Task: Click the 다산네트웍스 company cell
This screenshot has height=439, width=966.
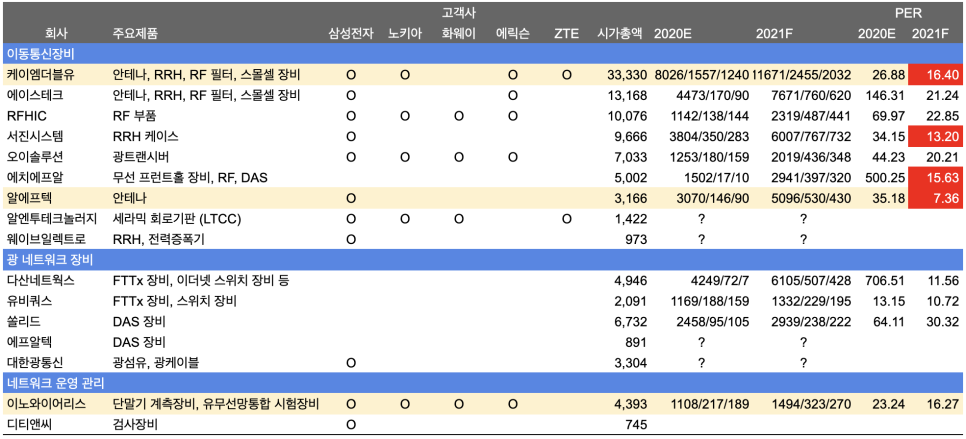Action: point(40,281)
